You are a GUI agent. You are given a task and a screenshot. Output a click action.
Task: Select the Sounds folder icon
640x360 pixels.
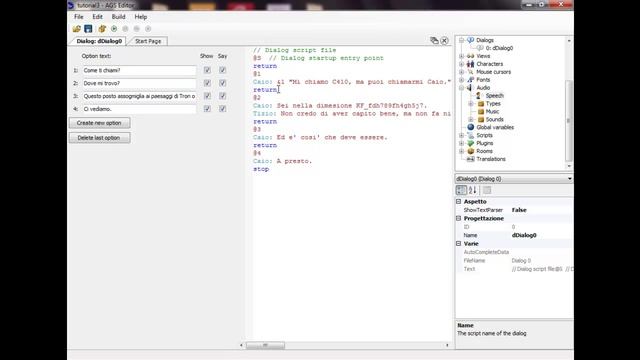(480, 120)
